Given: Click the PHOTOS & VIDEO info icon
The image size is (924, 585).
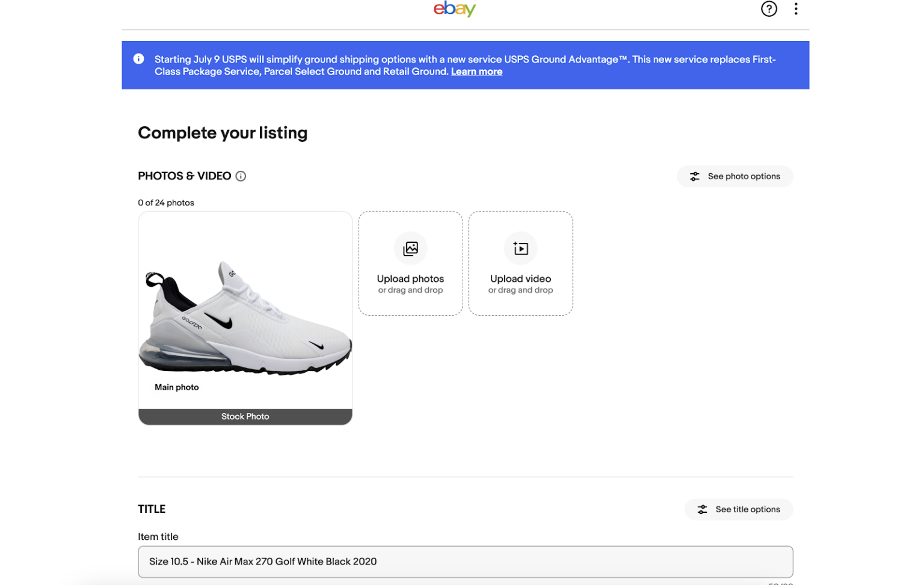Looking at the screenshot, I should (241, 176).
